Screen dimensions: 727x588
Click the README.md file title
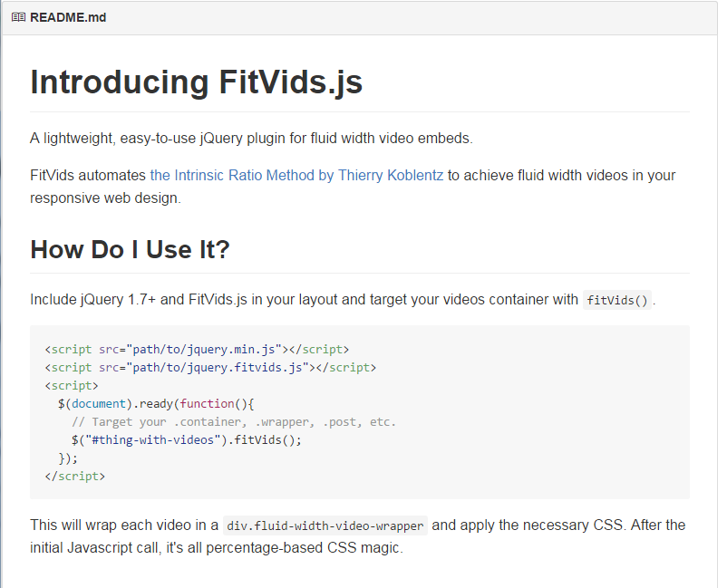(x=68, y=17)
